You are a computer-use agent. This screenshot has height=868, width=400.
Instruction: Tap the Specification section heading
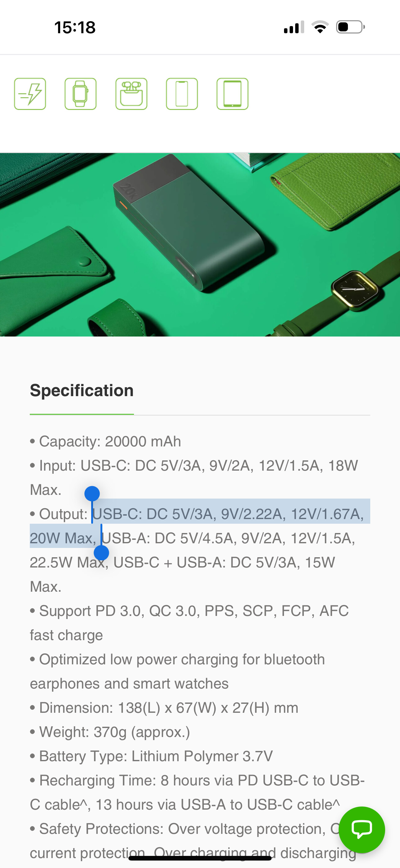pyautogui.click(x=82, y=391)
